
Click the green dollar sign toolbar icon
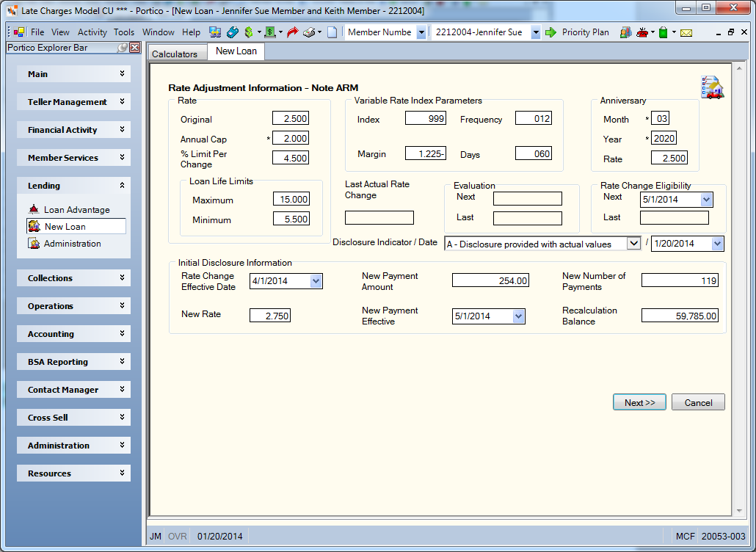(249, 32)
